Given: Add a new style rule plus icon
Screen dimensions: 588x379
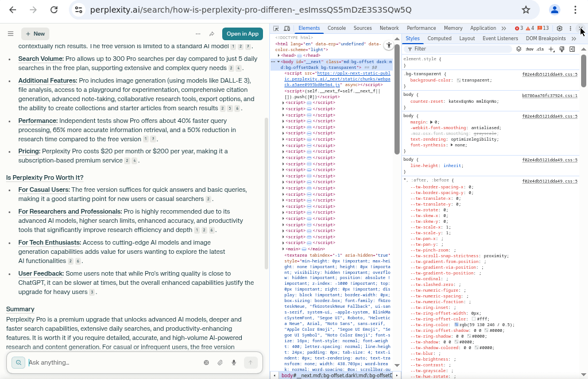Looking at the screenshot, I should click(551, 49).
